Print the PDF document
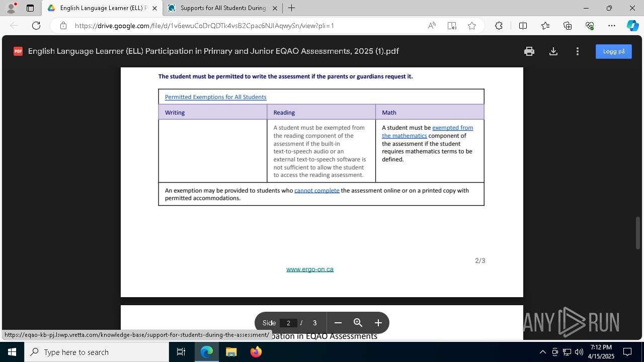 point(529,51)
